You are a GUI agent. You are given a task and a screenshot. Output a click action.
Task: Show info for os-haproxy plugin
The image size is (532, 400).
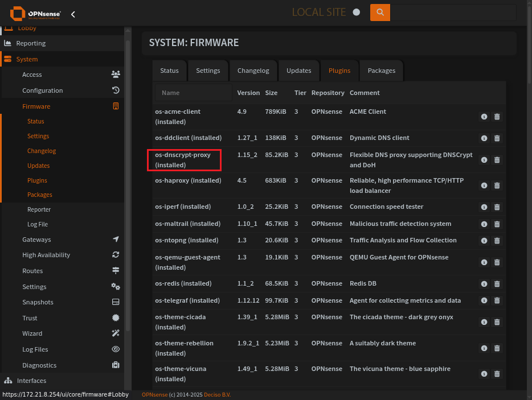[484, 185]
